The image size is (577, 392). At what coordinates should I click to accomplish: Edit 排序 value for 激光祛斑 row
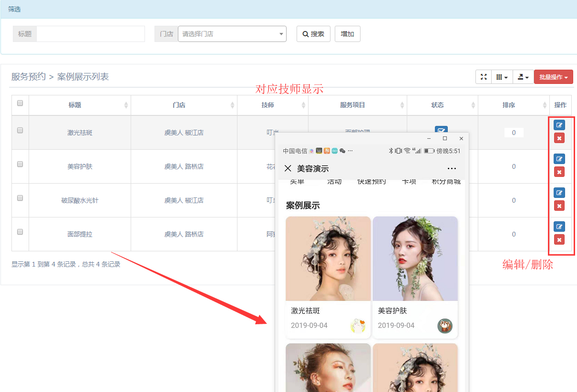coord(514,133)
